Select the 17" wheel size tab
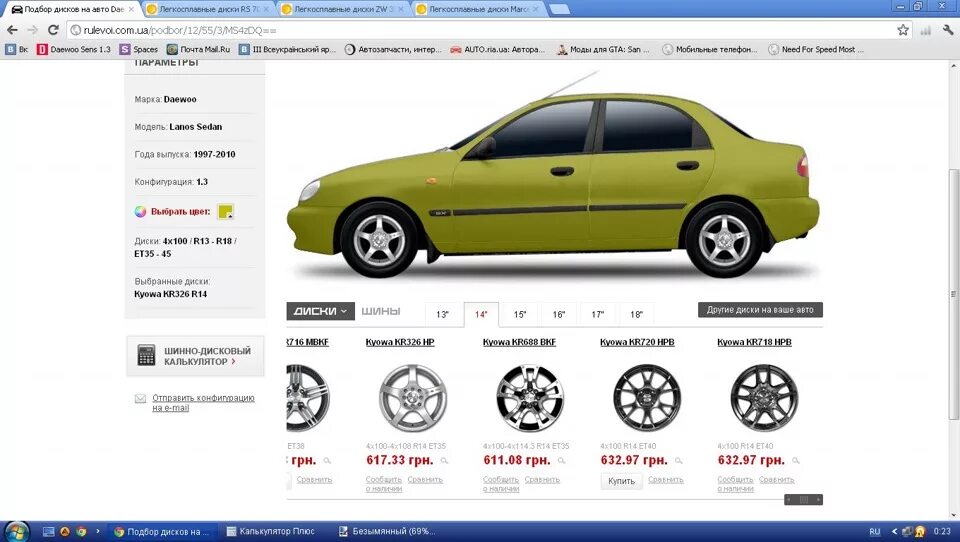The image size is (960, 542). [x=598, y=314]
